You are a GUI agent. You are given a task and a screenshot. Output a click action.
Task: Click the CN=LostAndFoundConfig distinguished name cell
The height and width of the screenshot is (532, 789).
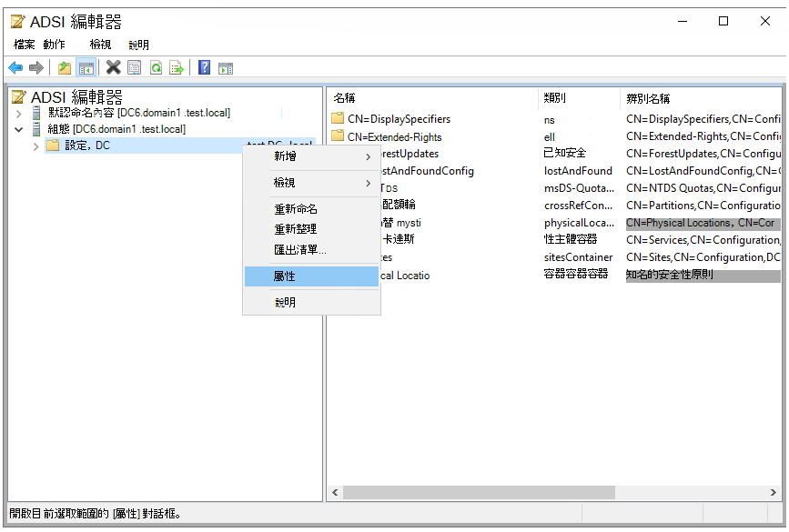[x=703, y=171]
